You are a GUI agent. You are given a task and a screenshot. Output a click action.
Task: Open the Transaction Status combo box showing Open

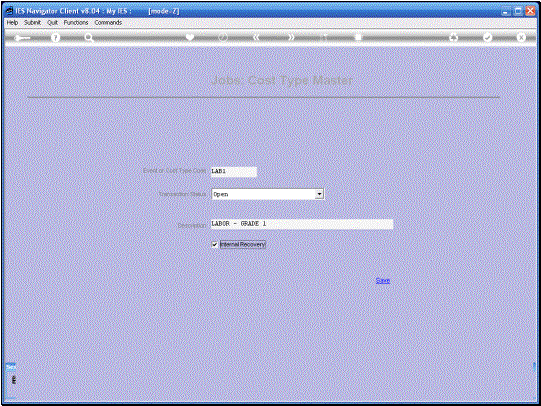(x=267, y=194)
